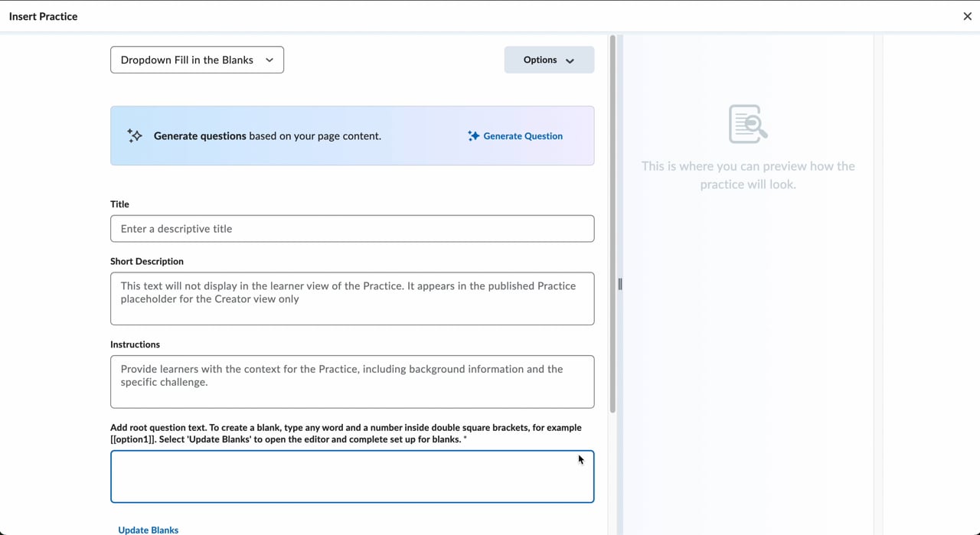Viewport: 980px width, 535px height.
Task: Click the sparkle icon on Generate Question
Action: (474, 136)
